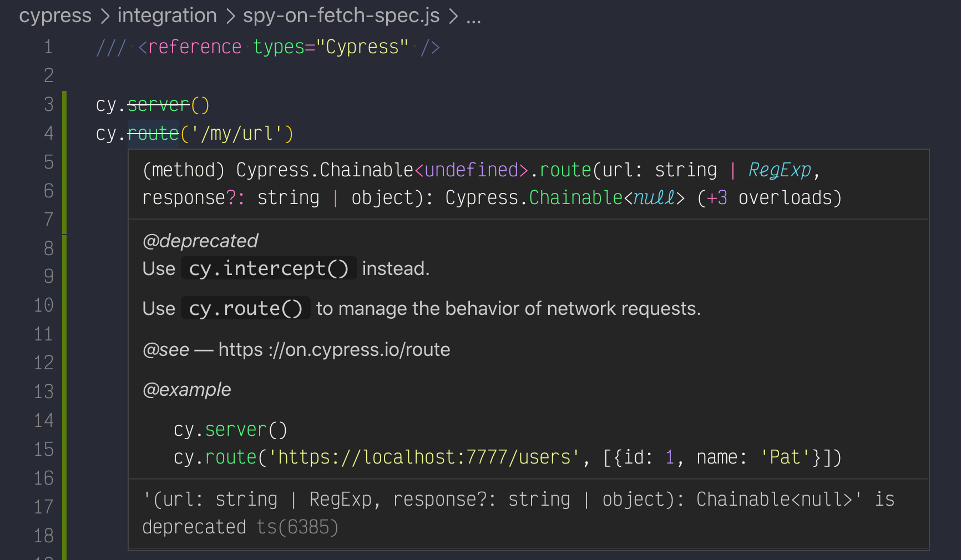Click line number 14 in the gutter
The image size is (961, 560).
point(44,420)
